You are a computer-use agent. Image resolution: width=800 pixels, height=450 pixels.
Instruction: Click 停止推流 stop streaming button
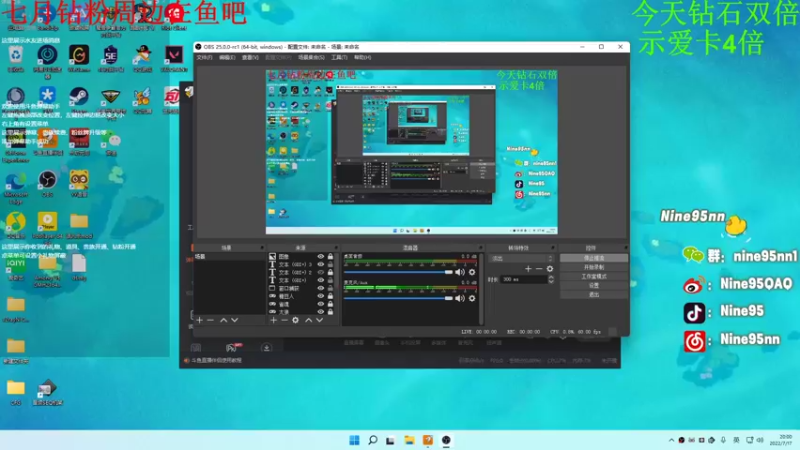click(x=594, y=258)
